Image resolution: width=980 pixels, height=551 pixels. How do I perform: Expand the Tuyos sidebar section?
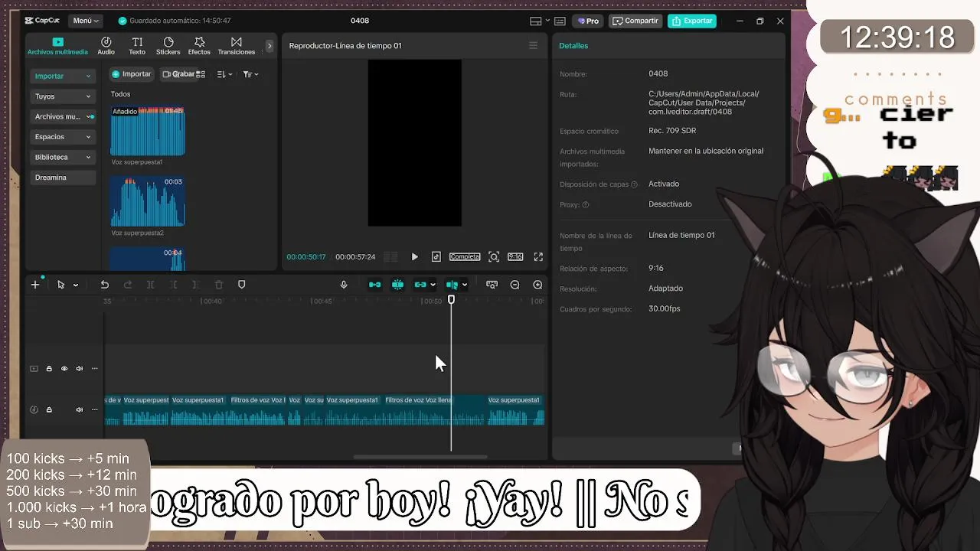[x=63, y=96]
